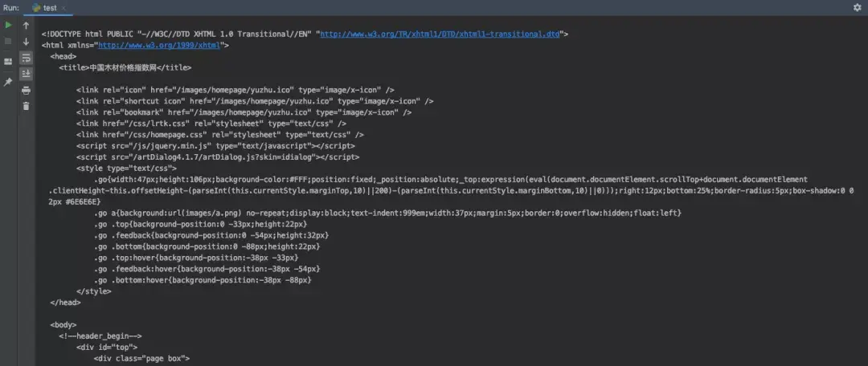Screen dimensions: 868x366
Task: Click the <head> opening tag line
Action: [63, 56]
